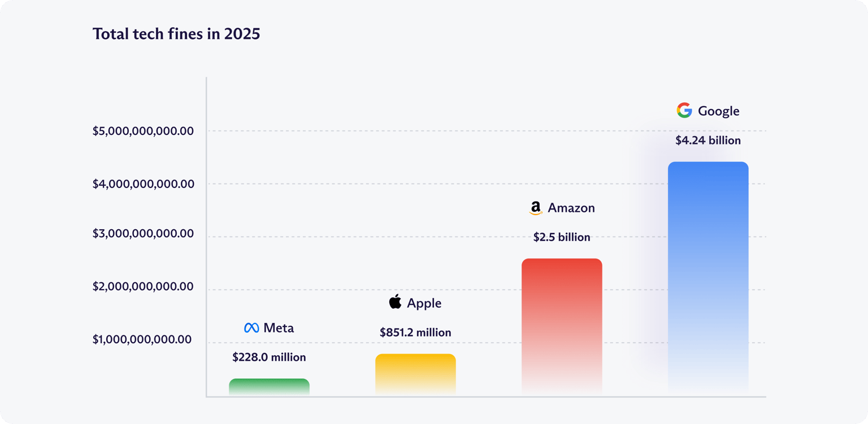
Task: Click the $5,000,000,000.00 axis label
Action: click(143, 132)
